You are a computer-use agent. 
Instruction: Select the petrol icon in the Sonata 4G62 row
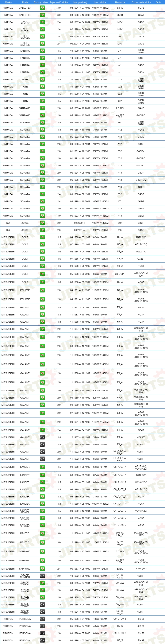click(42, 129)
